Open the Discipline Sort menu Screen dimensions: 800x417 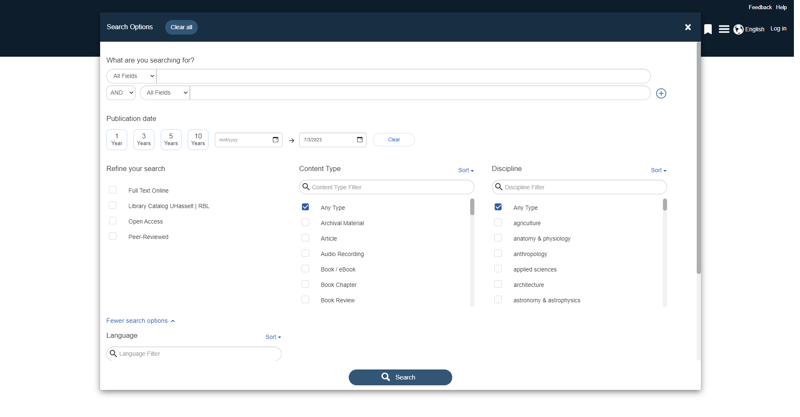pyautogui.click(x=658, y=170)
